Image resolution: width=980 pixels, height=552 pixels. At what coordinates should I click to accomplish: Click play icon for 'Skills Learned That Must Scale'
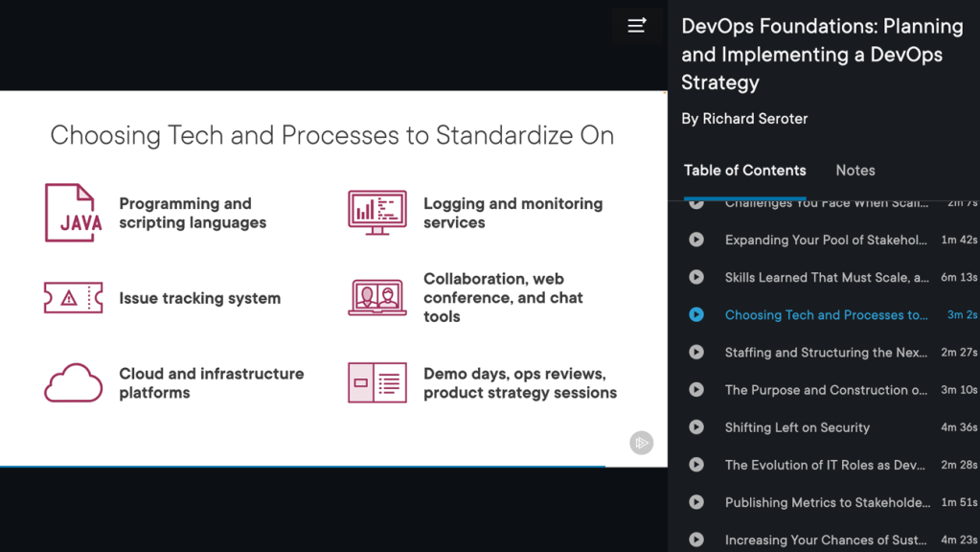click(696, 277)
